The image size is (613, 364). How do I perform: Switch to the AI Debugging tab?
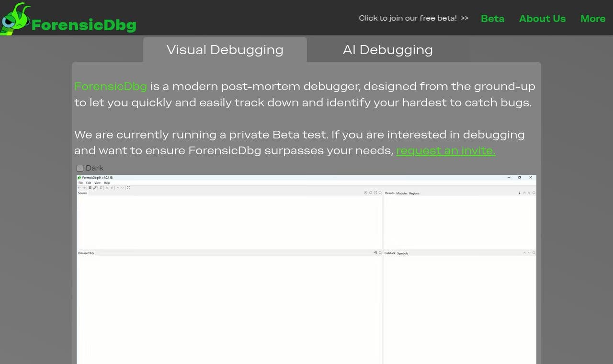(388, 50)
